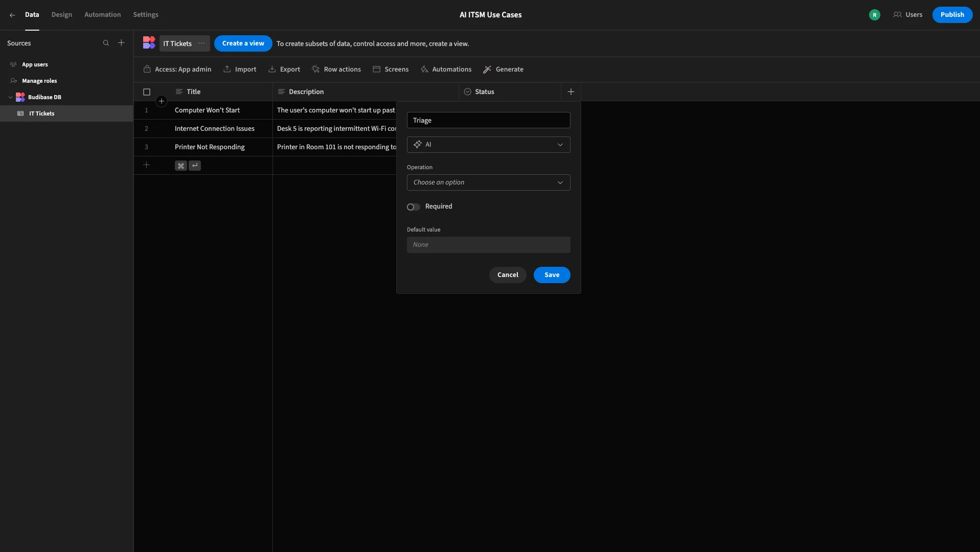Viewport: 980px width, 552px height.
Task: Open the Screens toolbar option
Action: click(391, 70)
